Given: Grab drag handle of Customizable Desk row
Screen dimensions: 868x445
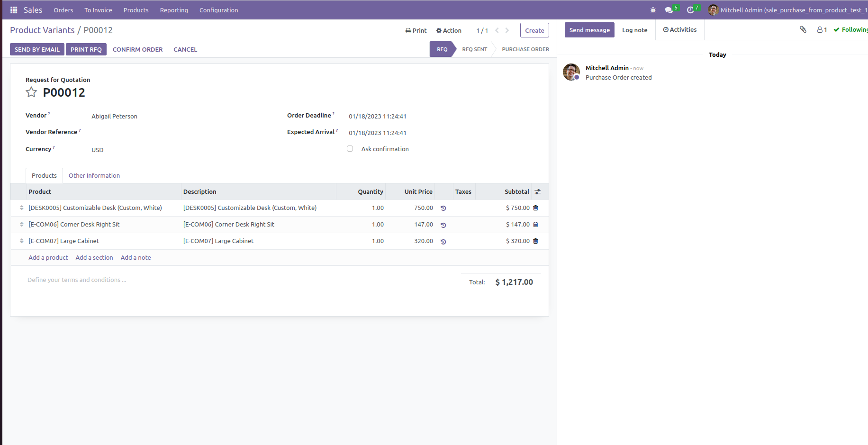Looking at the screenshot, I should pos(22,208).
